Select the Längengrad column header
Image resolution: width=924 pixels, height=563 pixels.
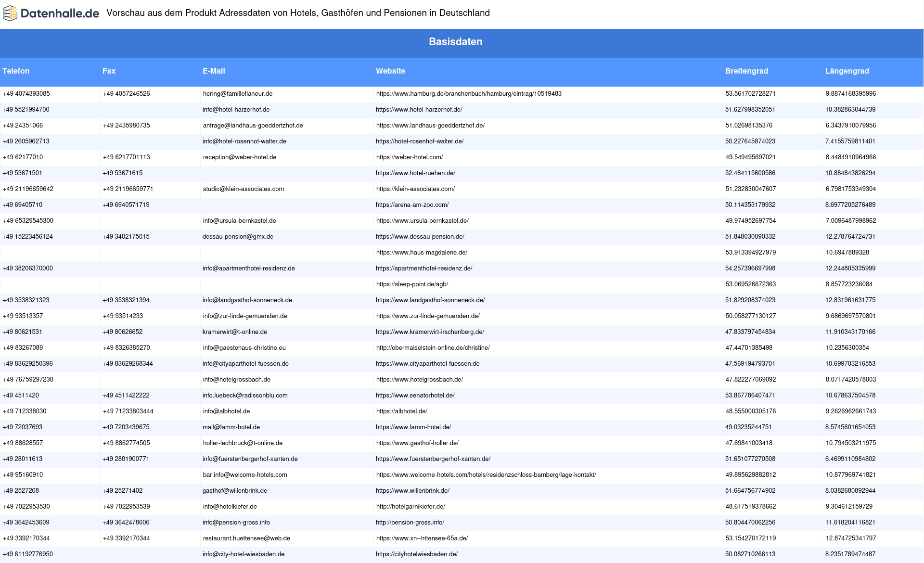pyautogui.click(x=847, y=71)
